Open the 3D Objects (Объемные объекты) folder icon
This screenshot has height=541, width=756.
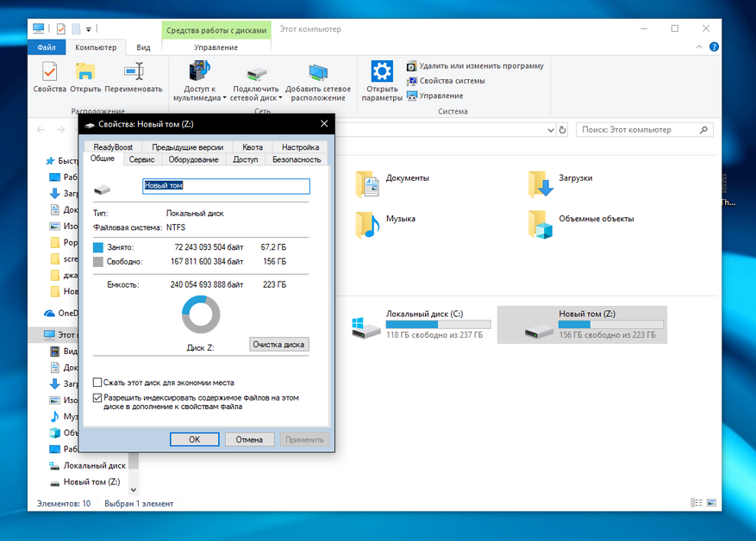(x=540, y=225)
